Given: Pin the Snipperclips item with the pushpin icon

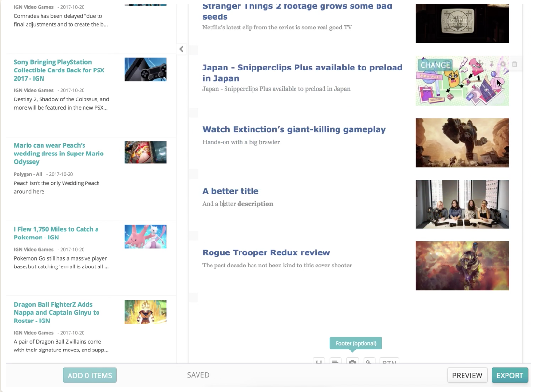Looking at the screenshot, I should (x=492, y=64).
